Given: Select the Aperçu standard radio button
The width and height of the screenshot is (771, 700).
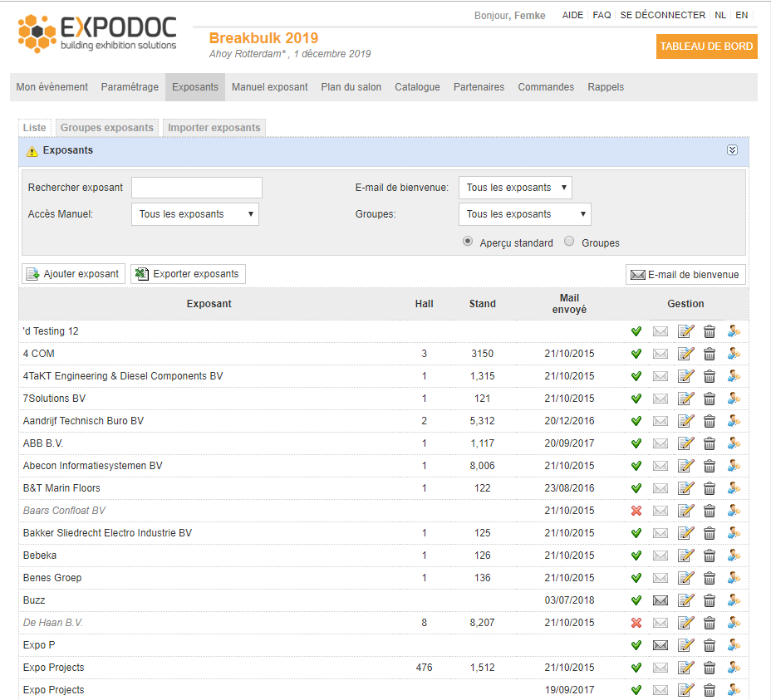Looking at the screenshot, I should click(x=468, y=242).
